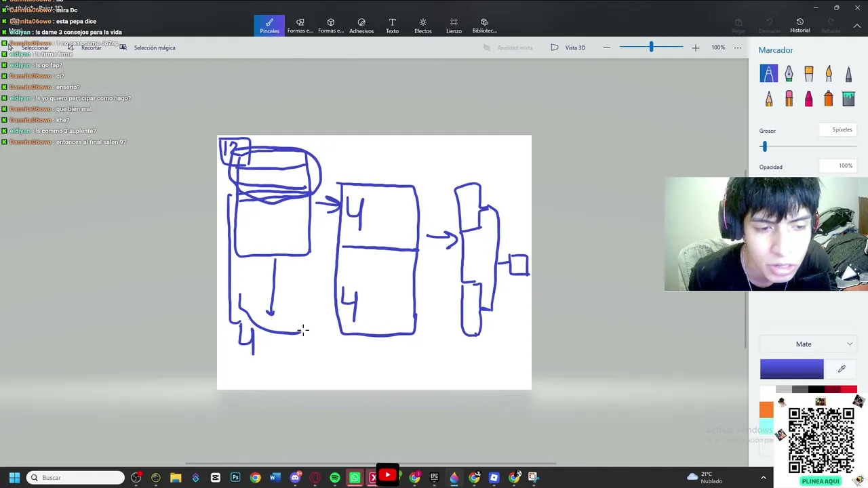Pick the black palette color
868x488 pixels.
[x=816, y=390]
